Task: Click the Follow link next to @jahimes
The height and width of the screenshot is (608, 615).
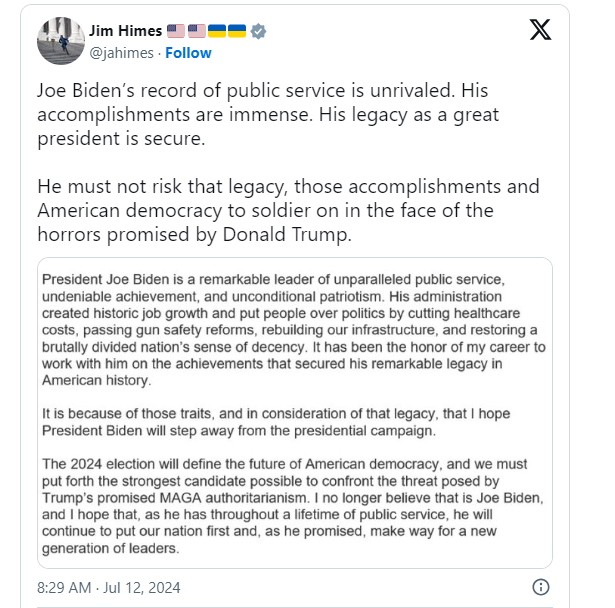Action: tap(188, 53)
